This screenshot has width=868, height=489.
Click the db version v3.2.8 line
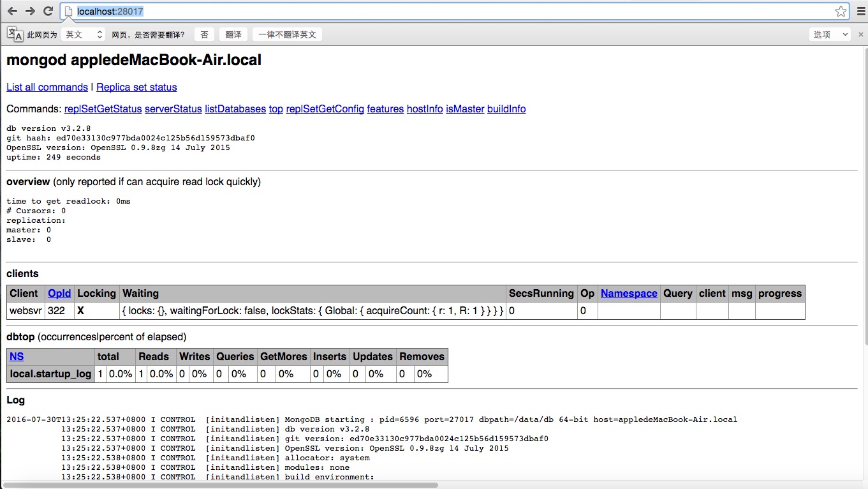49,128
